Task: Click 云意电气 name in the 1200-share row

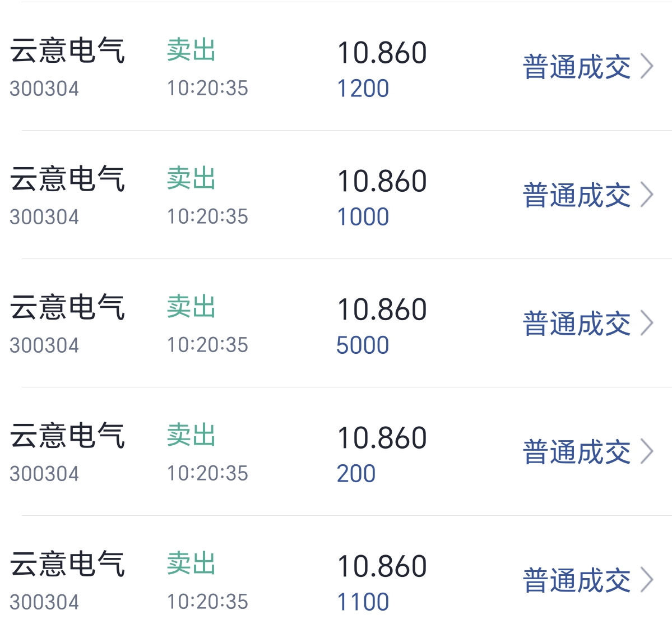Action: coord(67,50)
